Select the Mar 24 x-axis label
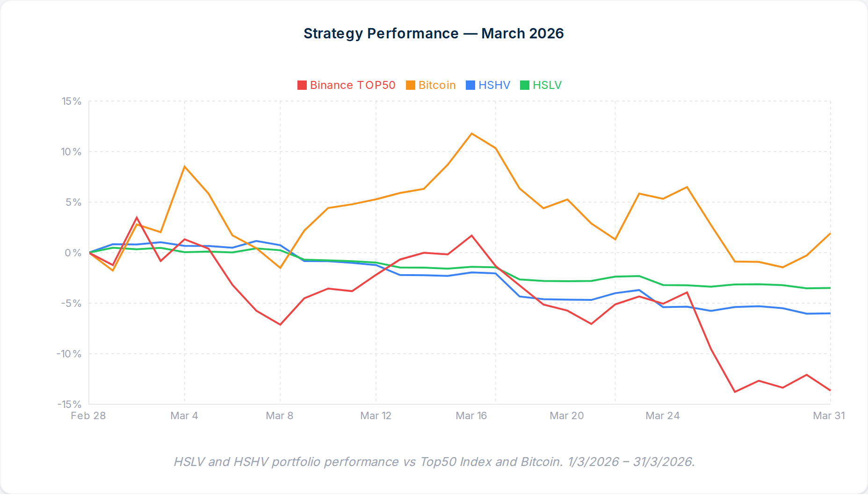Screen dimensions: 868x495 pyautogui.click(x=662, y=415)
